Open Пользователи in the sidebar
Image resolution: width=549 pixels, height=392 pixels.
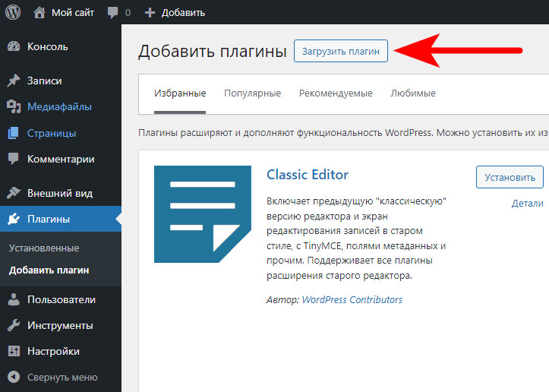[x=62, y=300]
